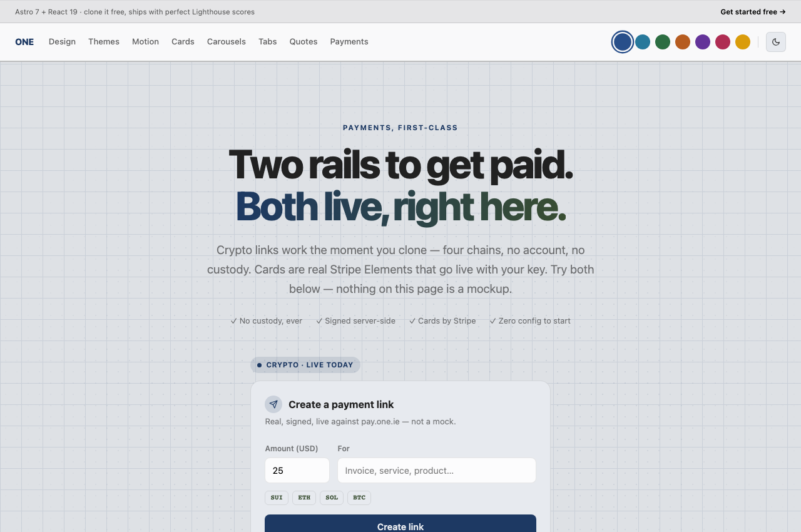Go to the Tabs nav item
The image size is (801, 532).
(x=268, y=42)
